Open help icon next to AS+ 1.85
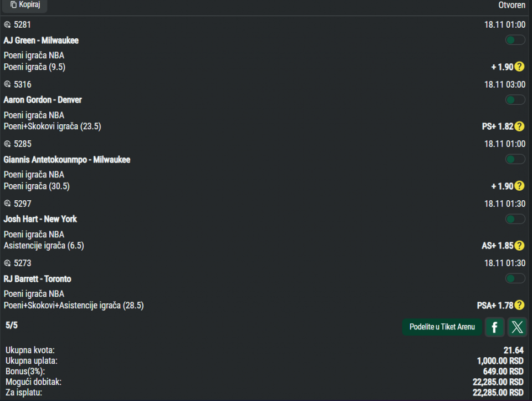The height and width of the screenshot is (401, 532). click(x=519, y=246)
